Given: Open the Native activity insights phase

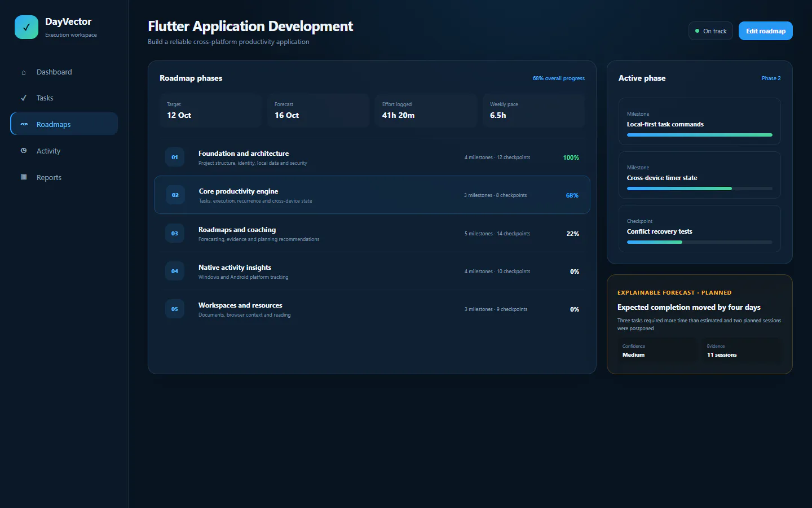Looking at the screenshot, I should pos(372,271).
